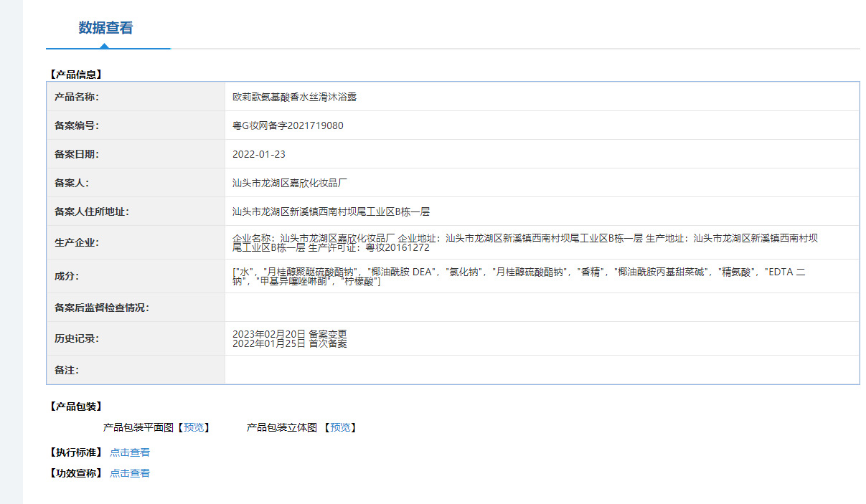Viewport: 866px width, 504px height.
Task: Click the 【执行标准】 label
Action: click(x=75, y=452)
